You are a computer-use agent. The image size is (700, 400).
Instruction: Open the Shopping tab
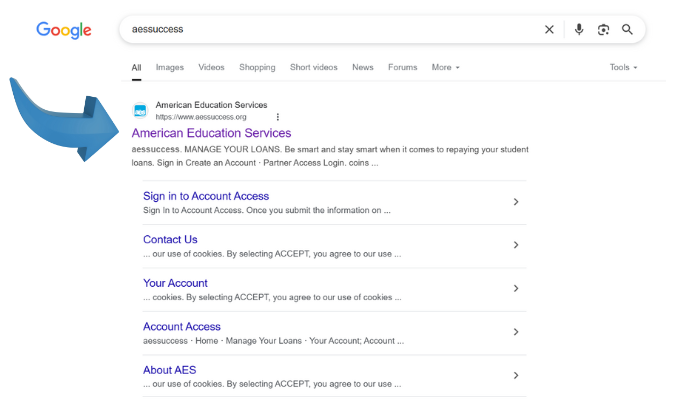pos(257,67)
